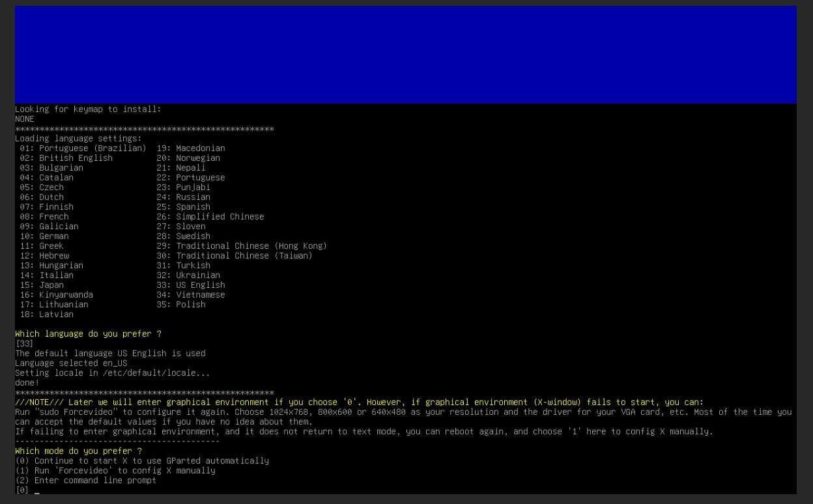Click the 'Which mode do you prefer ?' prompt
Screen dimensions: 813x504
78,451
